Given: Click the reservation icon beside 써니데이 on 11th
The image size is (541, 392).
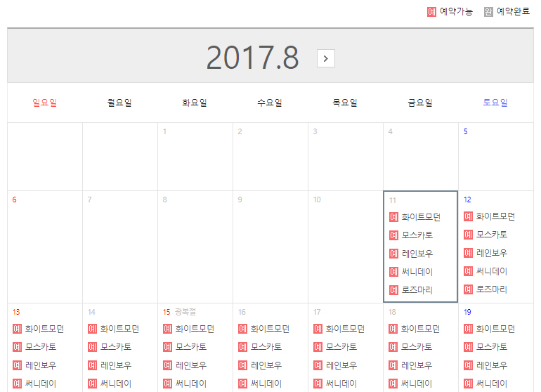Looking at the screenshot, I should [393, 272].
